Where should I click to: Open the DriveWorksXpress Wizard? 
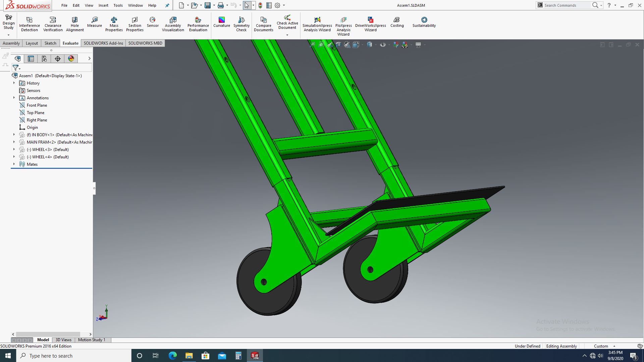click(371, 24)
